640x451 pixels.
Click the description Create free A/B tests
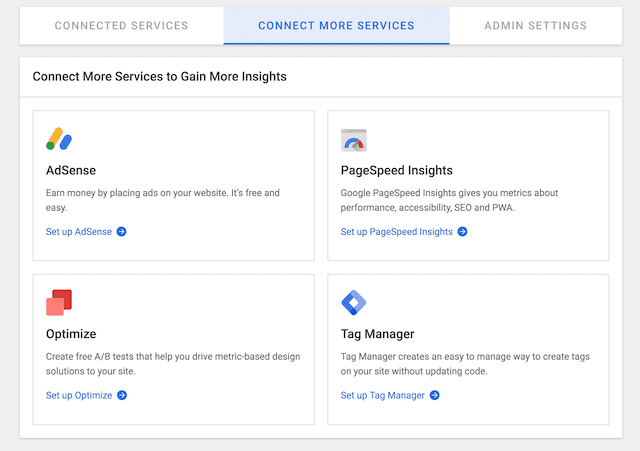coord(173,364)
